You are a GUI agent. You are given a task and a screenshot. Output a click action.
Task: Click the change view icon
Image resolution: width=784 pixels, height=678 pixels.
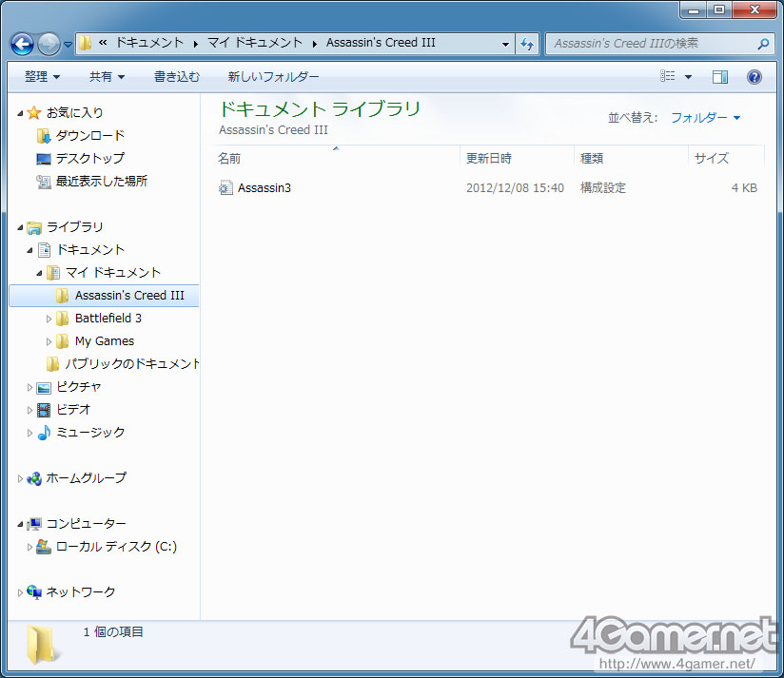tap(668, 76)
